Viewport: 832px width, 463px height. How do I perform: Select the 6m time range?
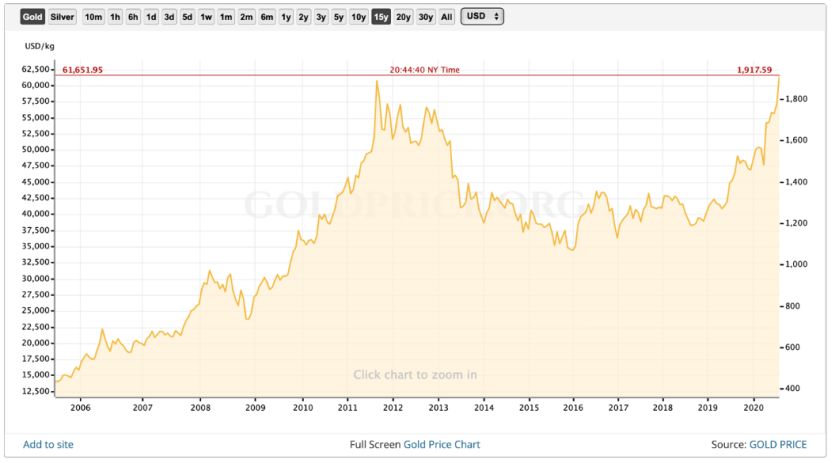point(267,17)
